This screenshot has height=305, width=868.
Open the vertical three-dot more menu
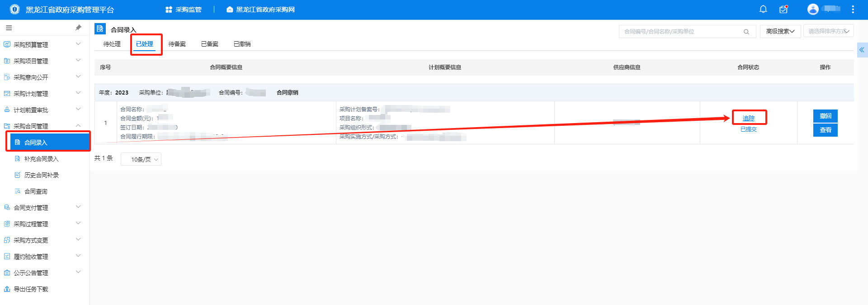tap(853, 9)
